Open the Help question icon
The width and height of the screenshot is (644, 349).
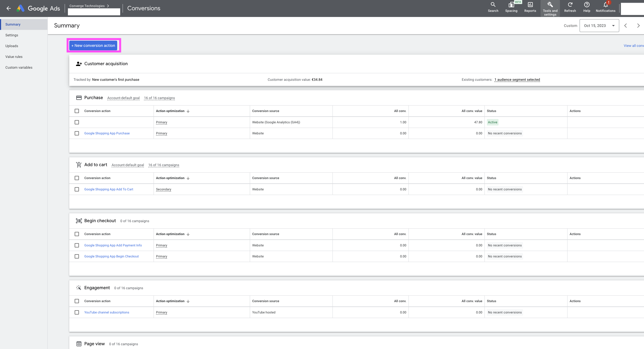tap(587, 5)
